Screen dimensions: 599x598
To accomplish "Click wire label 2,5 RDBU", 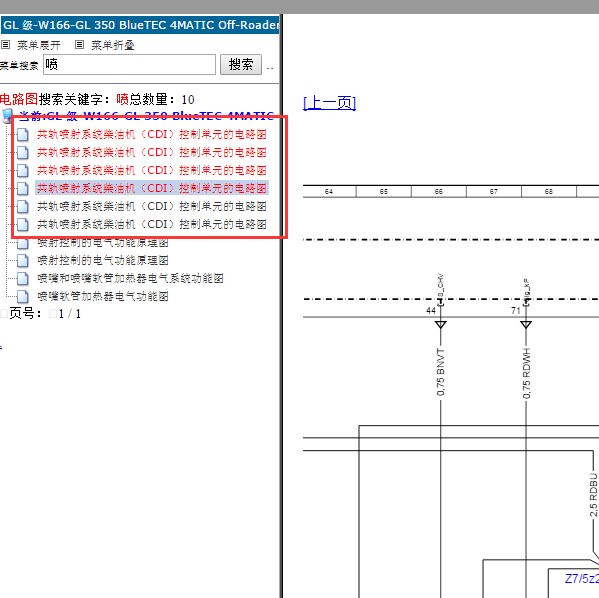I will click(593, 495).
